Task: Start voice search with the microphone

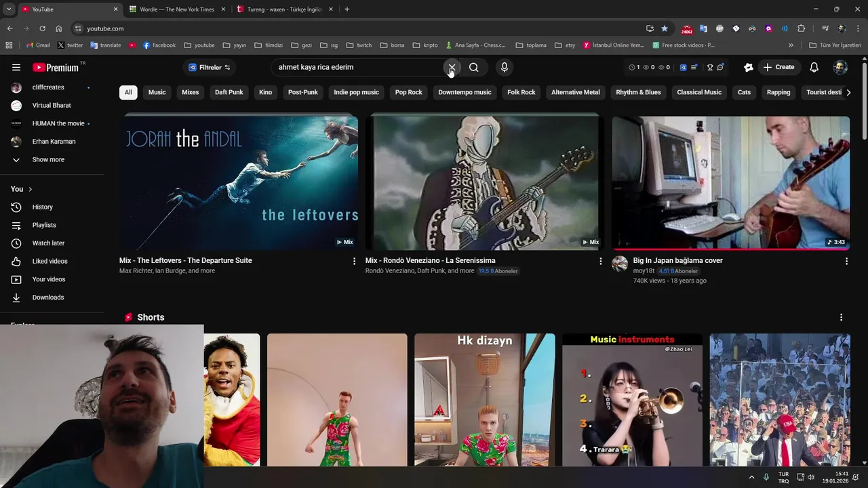Action: click(x=504, y=67)
